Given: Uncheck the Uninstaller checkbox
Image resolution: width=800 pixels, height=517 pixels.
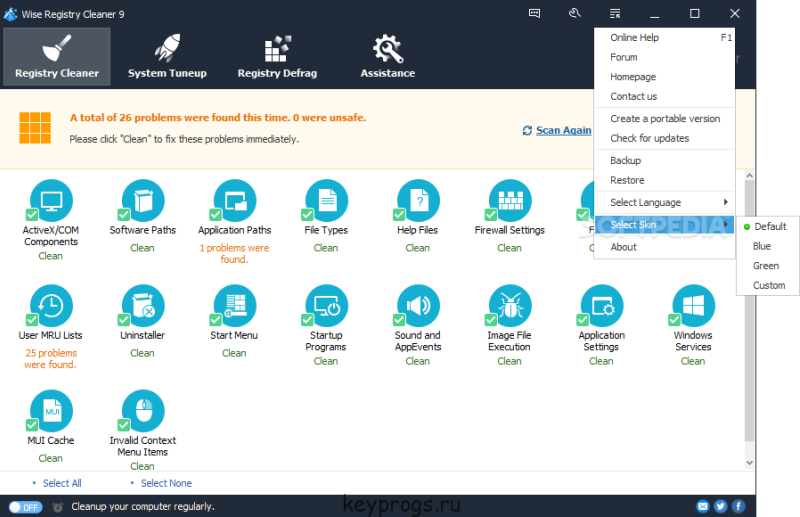Looking at the screenshot, I should coord(123,319).
